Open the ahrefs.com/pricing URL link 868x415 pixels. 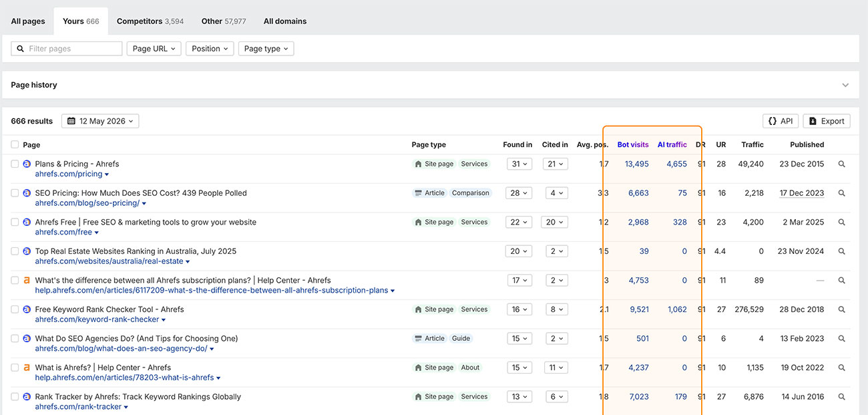69,174
